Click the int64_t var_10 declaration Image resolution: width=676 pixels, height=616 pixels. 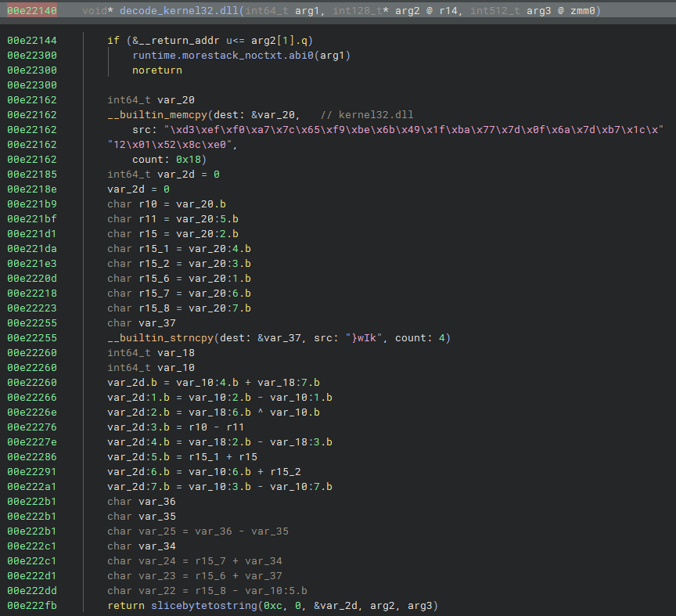[x=151, y=368]
